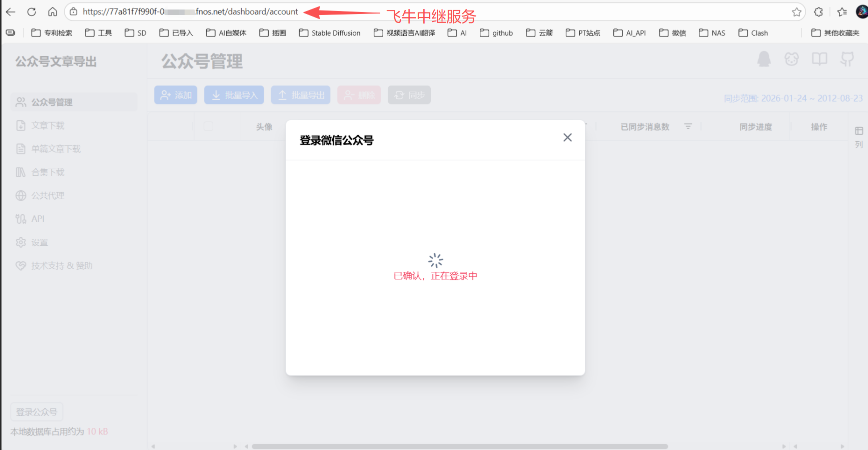Image resolution: width=868 pixels, height=450 pixels.
Task: Click the 同步范围 date range text
Action: coord(793,98)
